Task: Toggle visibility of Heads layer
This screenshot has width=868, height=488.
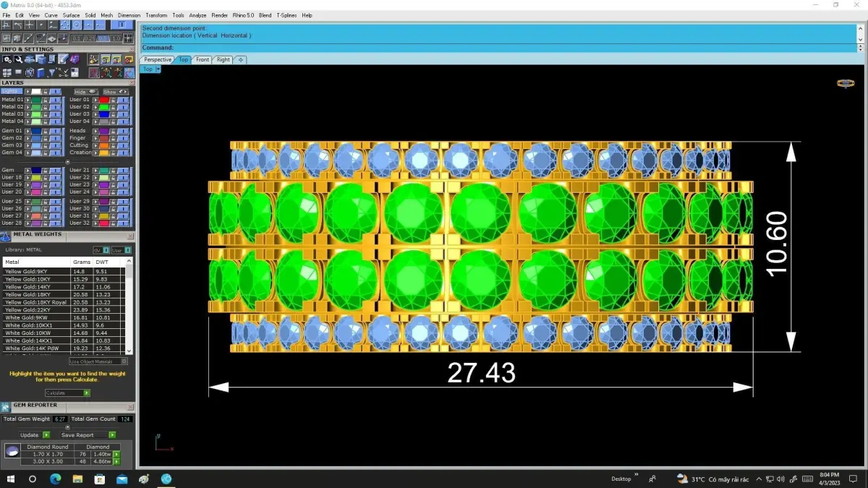Action: click(x=123, y=131)
